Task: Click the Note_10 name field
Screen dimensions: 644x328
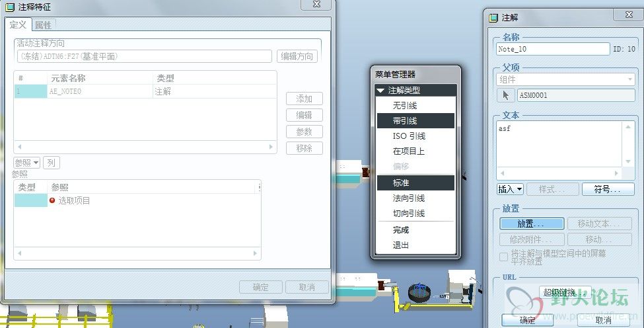Action: pyautogui.click(x=553, y=49)
